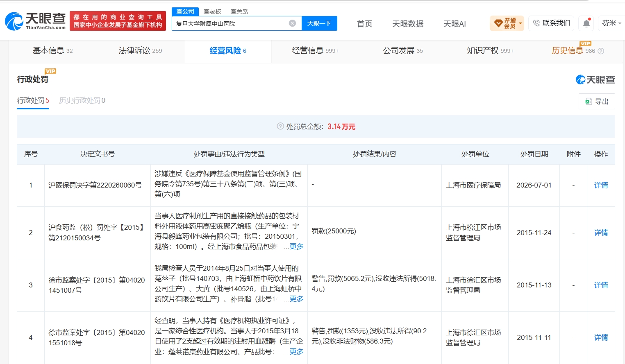This screenshot has width=625, height=364.
Task: Open 详情 for the 2015-11-13 penalty
Action: (x=601, y=285)
